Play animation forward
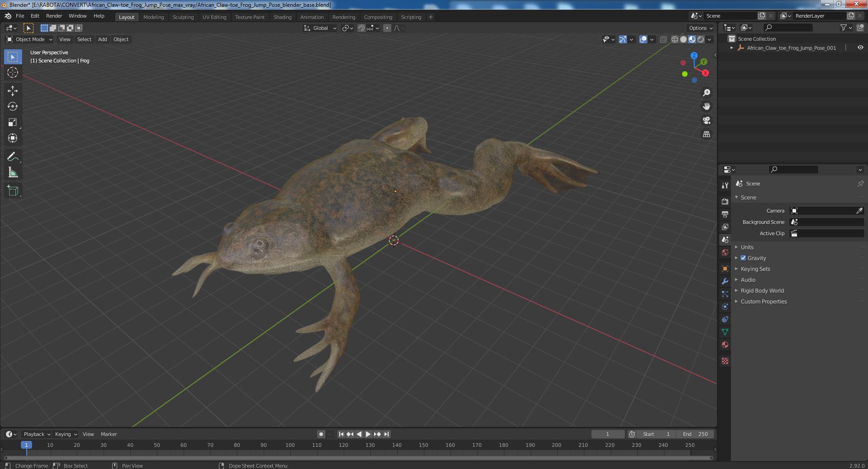Image resolution: width=868 pixels, height=469 pixels. click(x=368, y=434)
